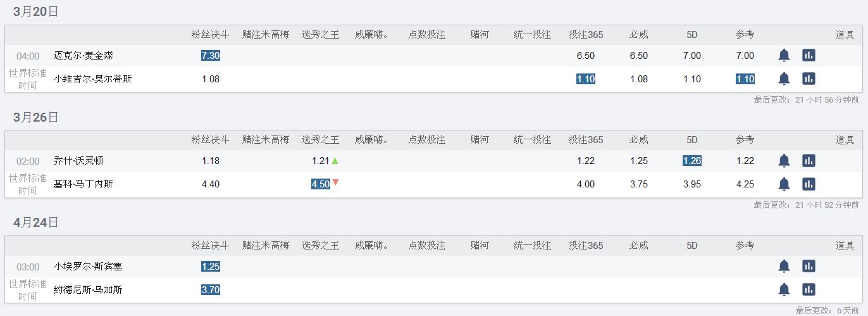Click the bell icon for 乔什·沃灵顿
Viewport: 868px width, 316px height.
784,161
